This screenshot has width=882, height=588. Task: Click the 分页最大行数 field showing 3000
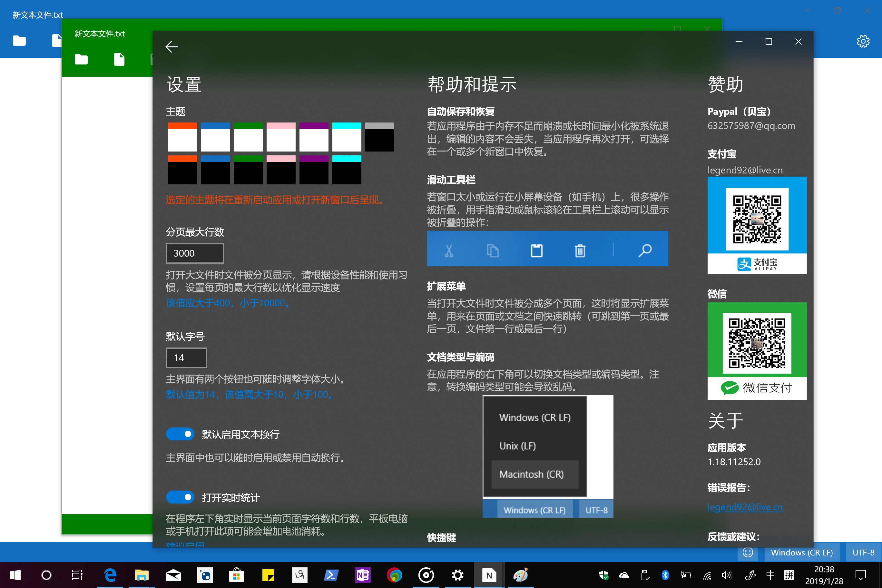click(195, 253)
